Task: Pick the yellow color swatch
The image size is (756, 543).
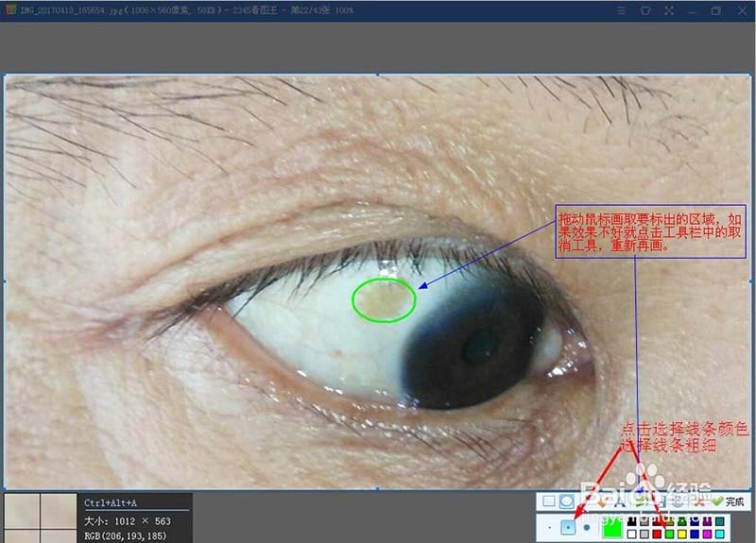Action: (x=682, y=535)
